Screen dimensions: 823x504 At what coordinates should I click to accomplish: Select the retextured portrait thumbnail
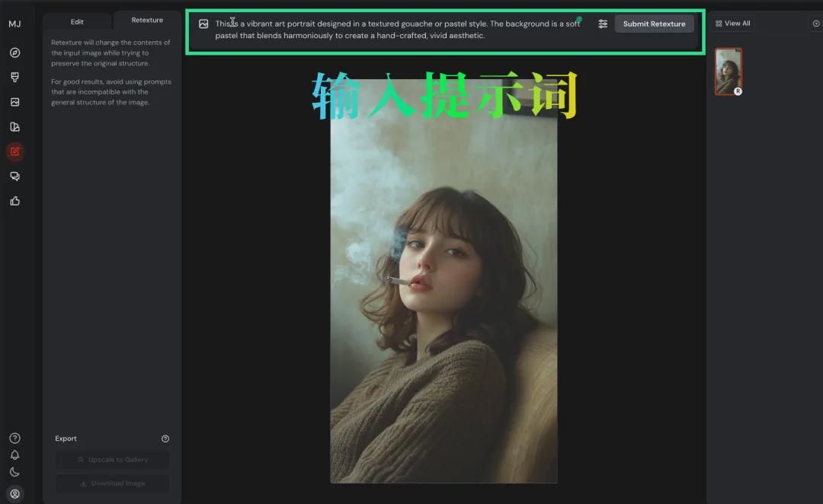point(728,71)
